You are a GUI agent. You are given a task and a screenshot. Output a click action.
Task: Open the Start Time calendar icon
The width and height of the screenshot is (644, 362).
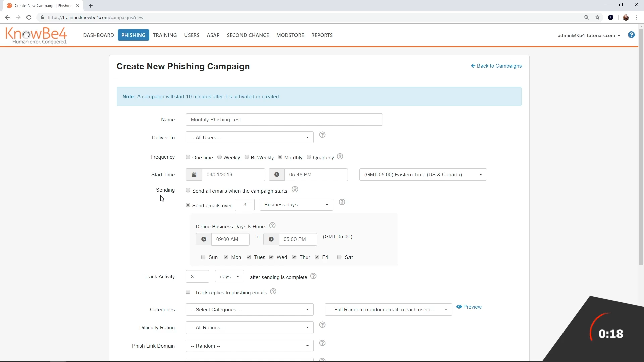tap(194, 175)
